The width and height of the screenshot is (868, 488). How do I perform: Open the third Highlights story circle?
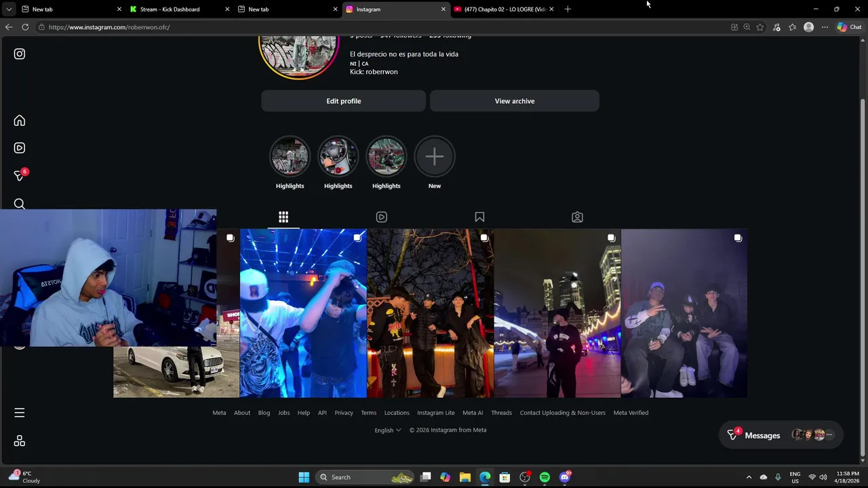[387, 156]
